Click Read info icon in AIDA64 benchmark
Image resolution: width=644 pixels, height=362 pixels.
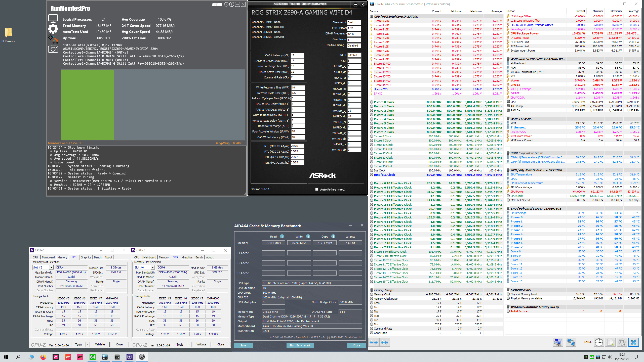pos(282,236)
